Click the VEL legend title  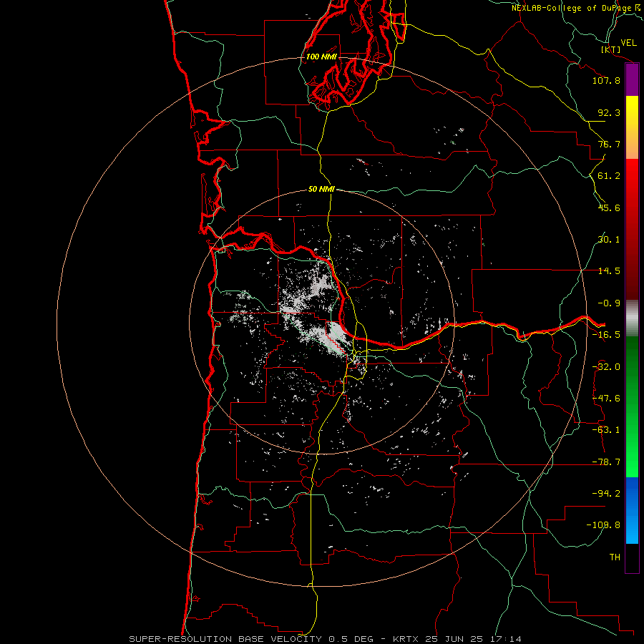(x=628, y=43)
